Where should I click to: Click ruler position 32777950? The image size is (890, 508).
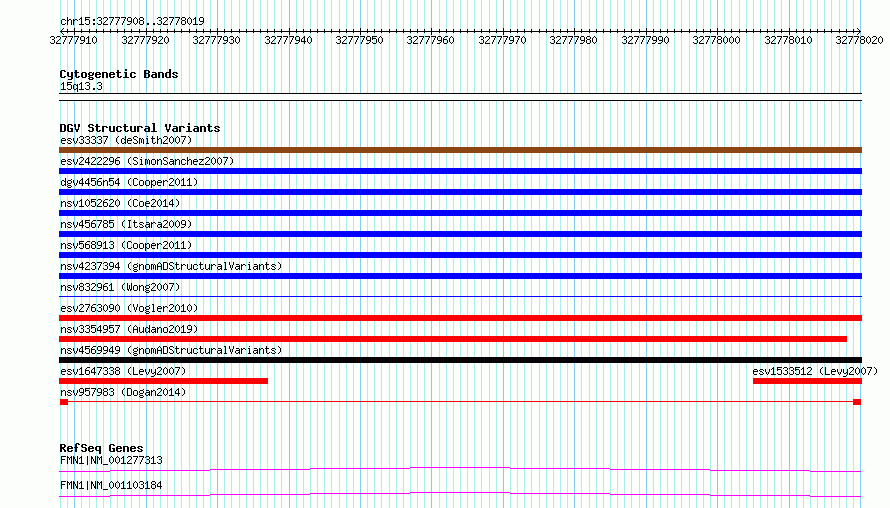pos(359,40)
